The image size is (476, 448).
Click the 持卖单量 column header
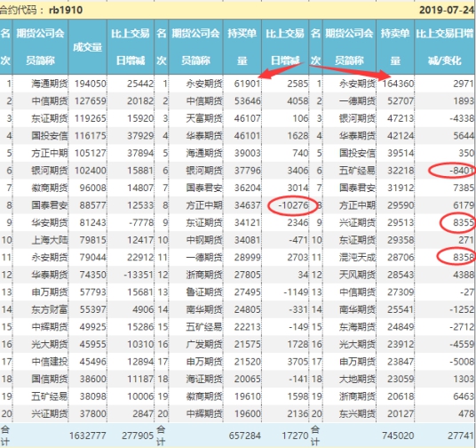coord(395,47)
